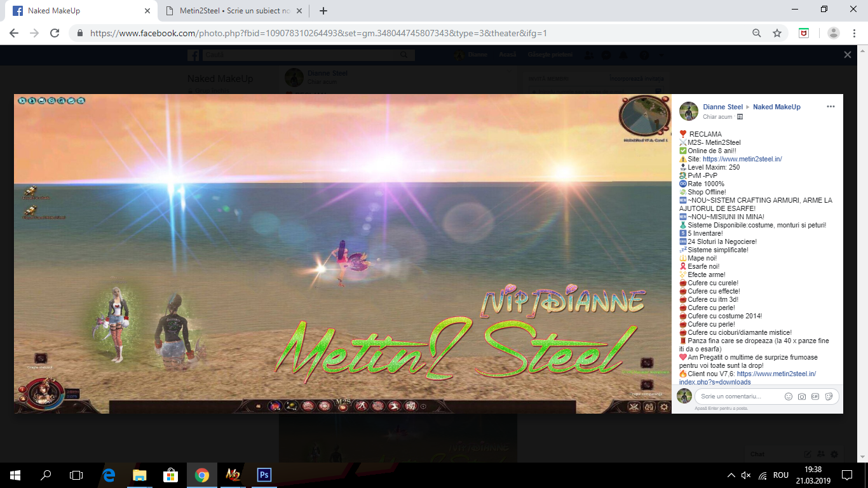868x488 pixels.
Task: Open the Site https://www.metin2steel.in/ link
Action: [x=742, y=159]
